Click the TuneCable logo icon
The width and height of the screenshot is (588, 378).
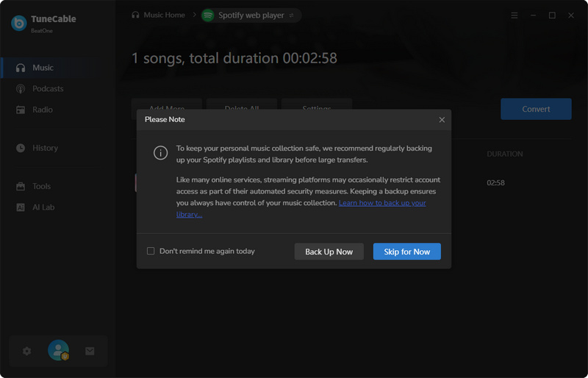(x=19, y=24)
